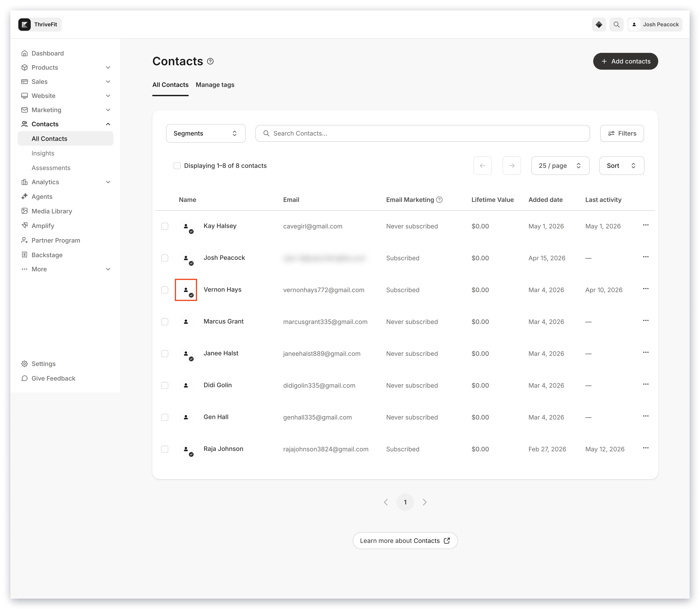
Task: Click the Add contacts button
Action: (625, 61)
